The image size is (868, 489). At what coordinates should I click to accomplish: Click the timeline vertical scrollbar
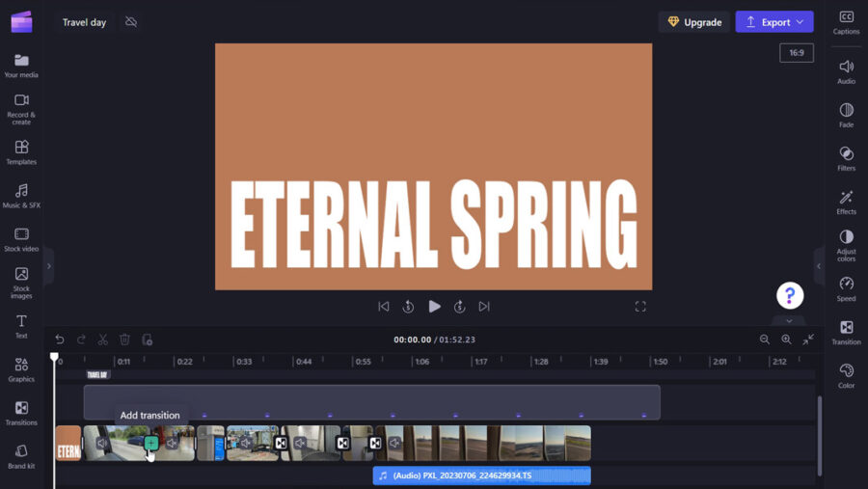tap(821, 434)
